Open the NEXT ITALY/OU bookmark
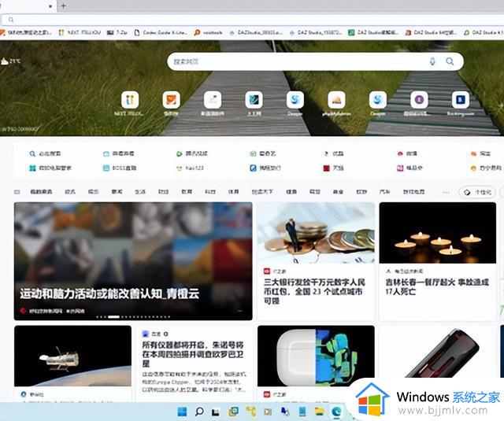Screen dimensions: 504x421 80,32
